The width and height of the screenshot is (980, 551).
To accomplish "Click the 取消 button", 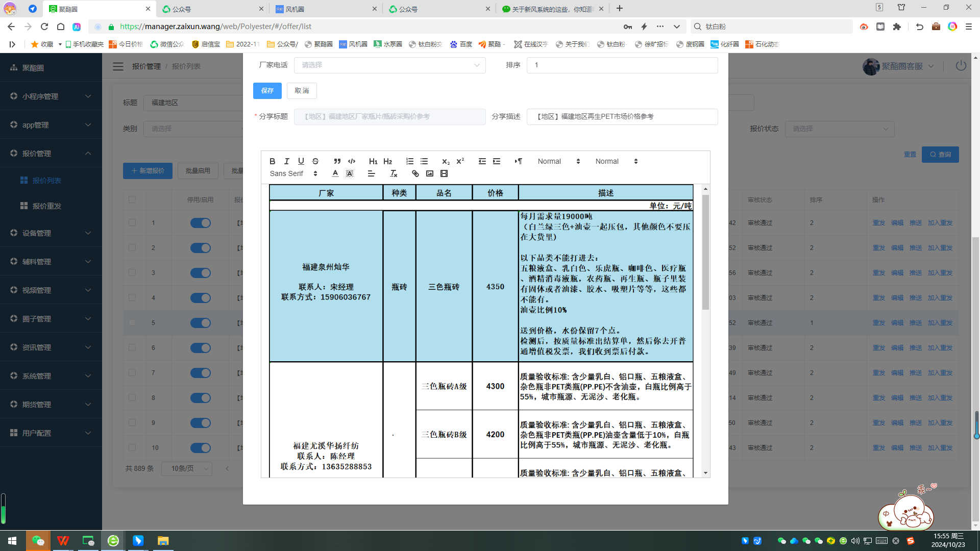I will point(302,91).
